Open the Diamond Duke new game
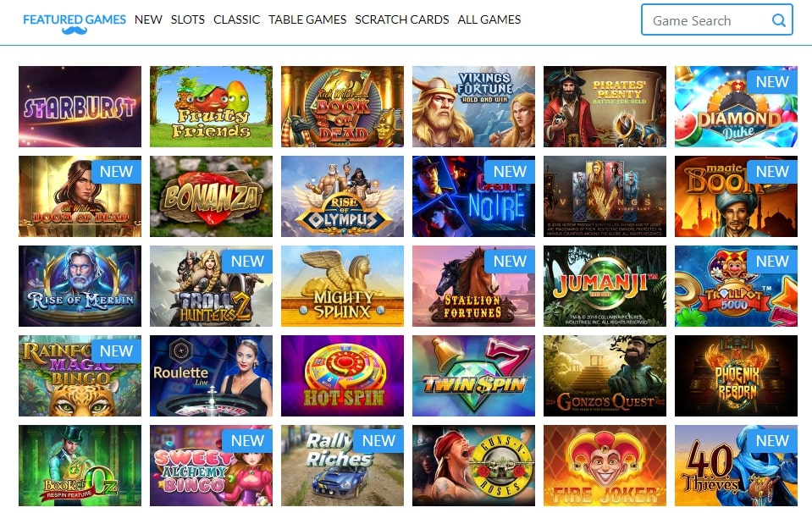 pos(736,107)
